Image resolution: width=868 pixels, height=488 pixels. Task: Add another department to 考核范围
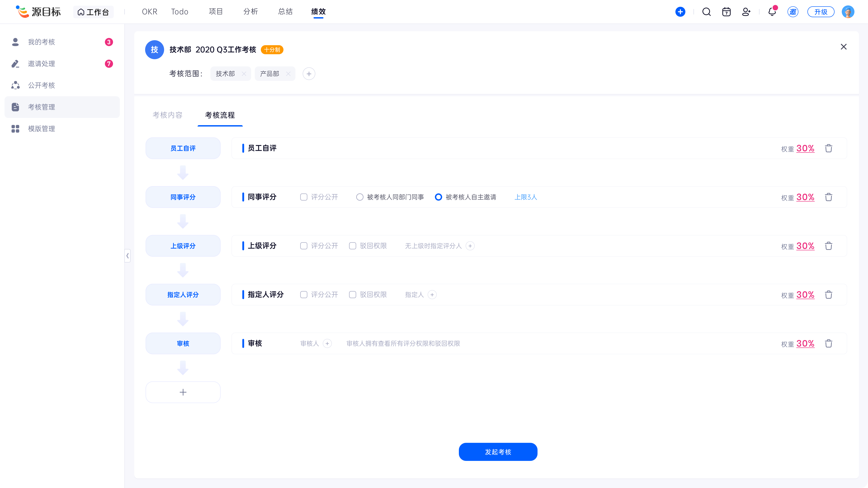[309, 74]
